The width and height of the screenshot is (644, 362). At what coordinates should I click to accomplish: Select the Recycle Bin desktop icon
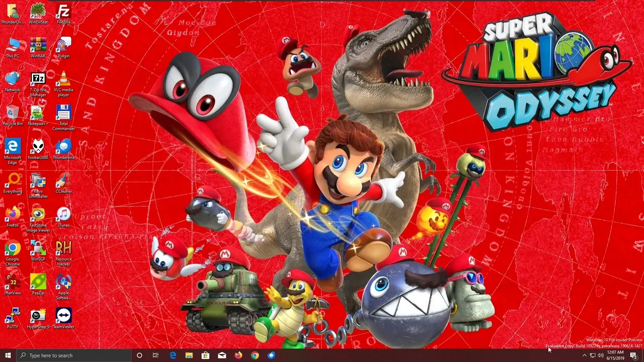(x=13, y=115)
